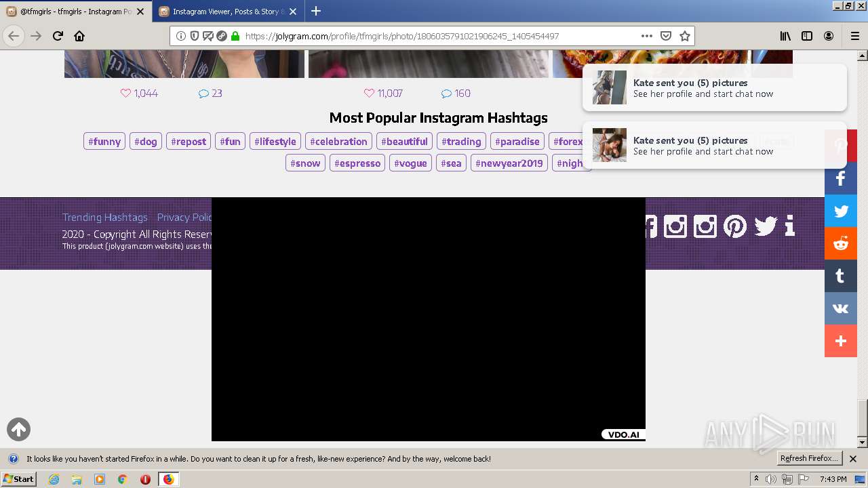This screenshot has height=488, width=868.
Task: Save the page to Pocket
Action: click(x=666, y=36)
